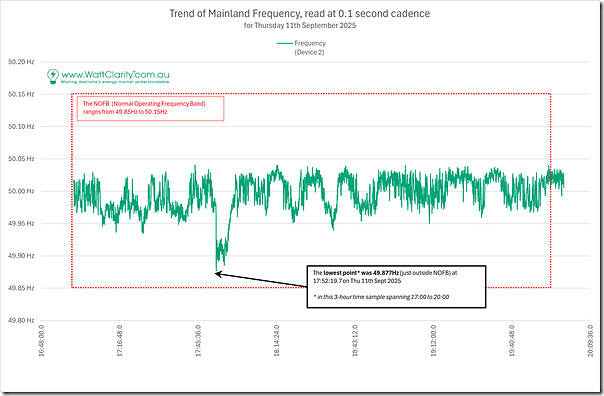The height and width of the screenshot is (396, 604).
Task: Click the 19:40:48.0 x-axis label
Action: pyautogui.click(x=512, y=341)
